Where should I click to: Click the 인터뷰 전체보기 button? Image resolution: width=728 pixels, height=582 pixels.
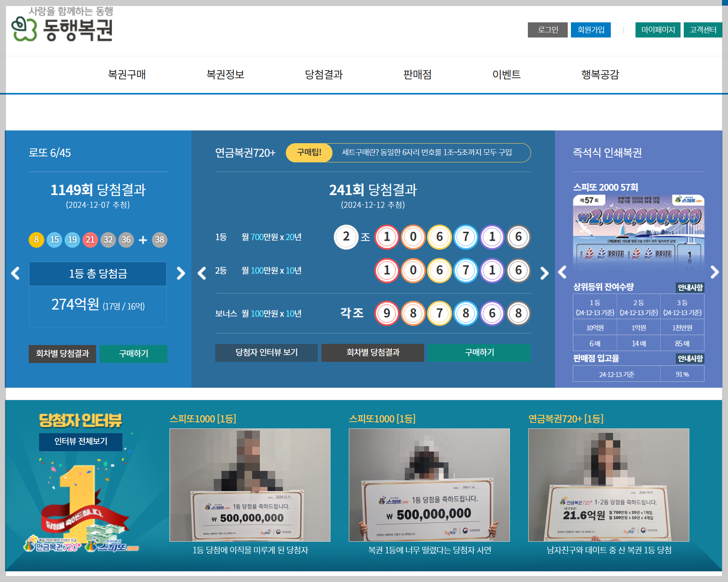click(81, 442)
